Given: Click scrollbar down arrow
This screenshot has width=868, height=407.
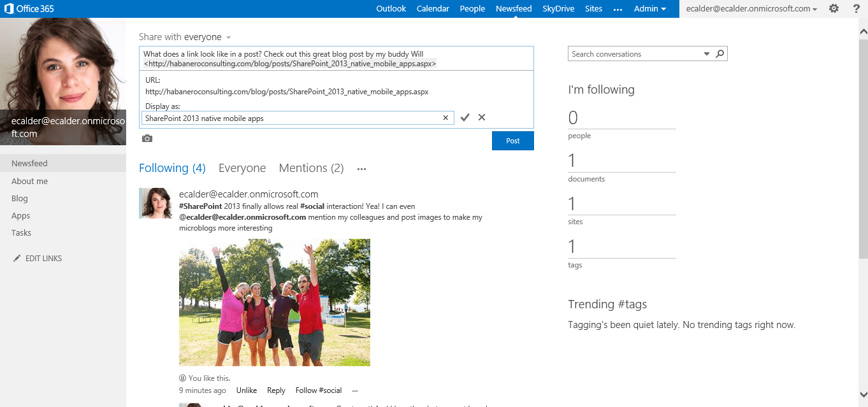Looking at the screenshot, I should (863, 395).
